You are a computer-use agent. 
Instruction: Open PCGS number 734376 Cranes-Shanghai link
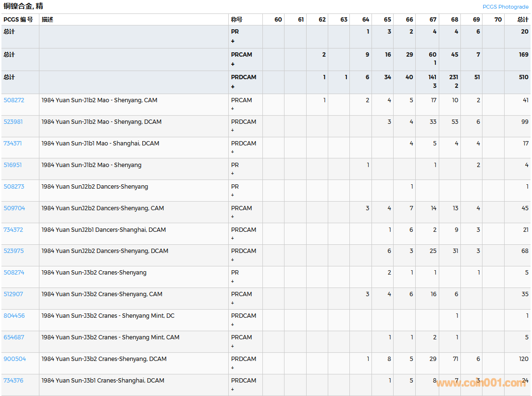coord(13,381)
